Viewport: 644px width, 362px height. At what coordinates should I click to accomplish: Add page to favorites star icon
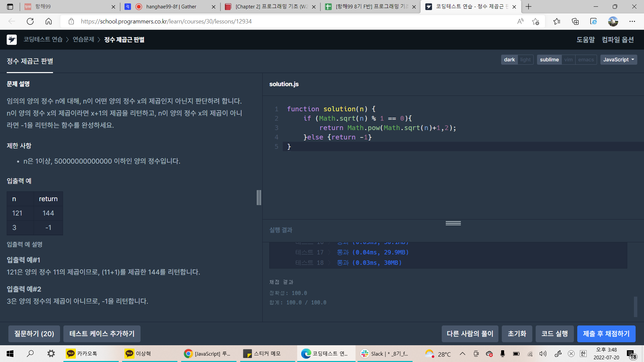(535, 21)
